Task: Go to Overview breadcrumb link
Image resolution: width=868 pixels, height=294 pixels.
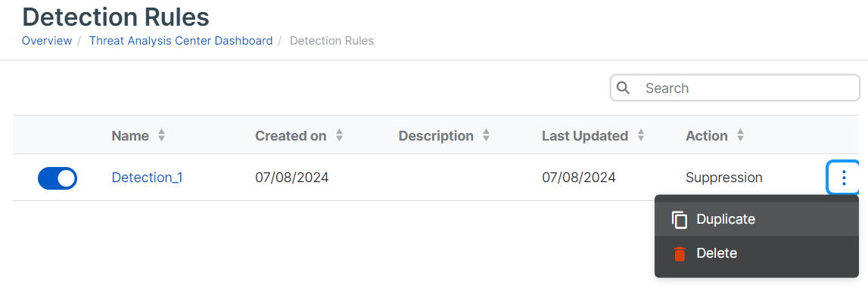Action: click(47, 40)
